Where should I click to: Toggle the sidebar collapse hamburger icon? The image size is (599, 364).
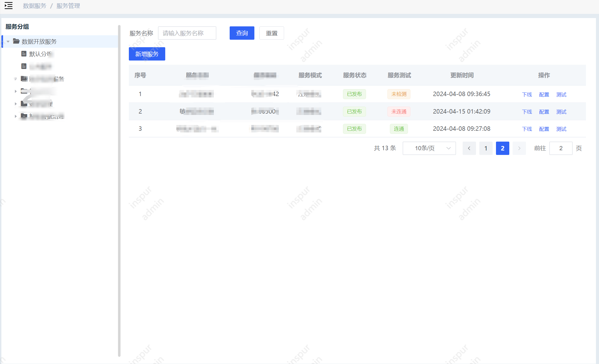pos(9,6)
